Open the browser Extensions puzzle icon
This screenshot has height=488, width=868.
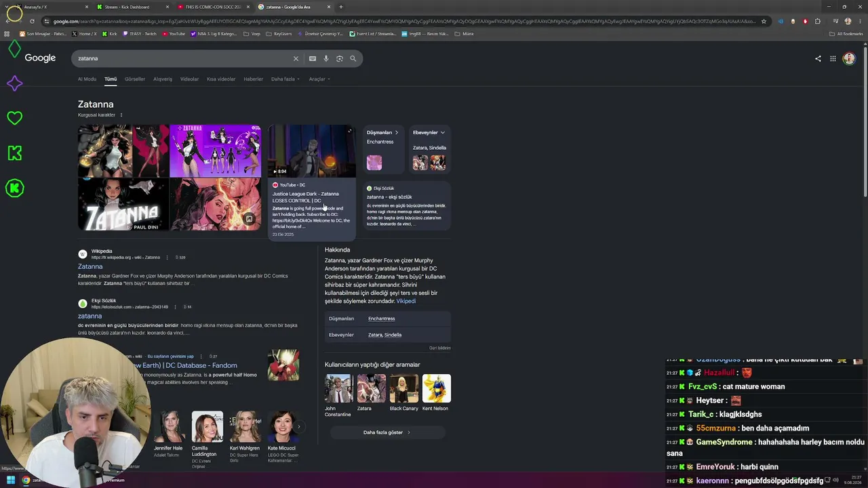click(818, 21)
